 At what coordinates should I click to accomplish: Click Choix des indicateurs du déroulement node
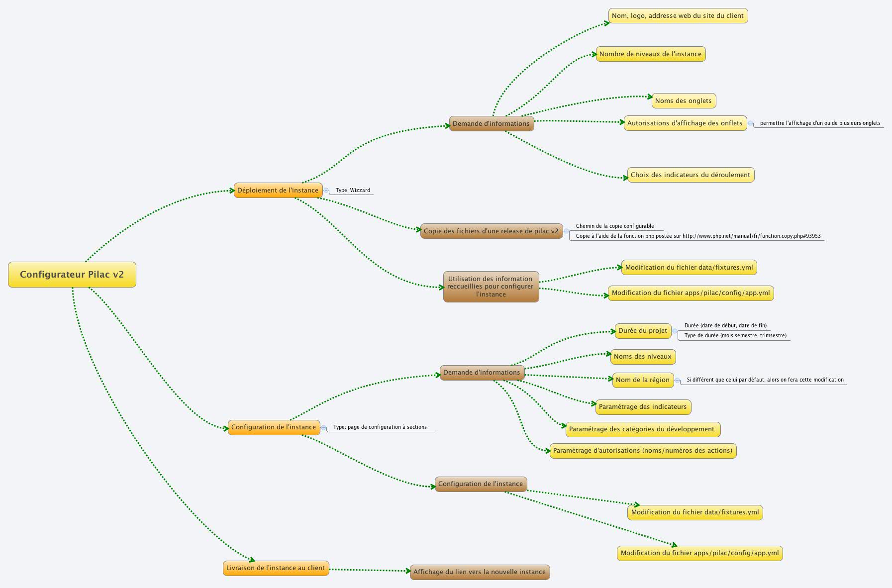(x=690, y=175)
